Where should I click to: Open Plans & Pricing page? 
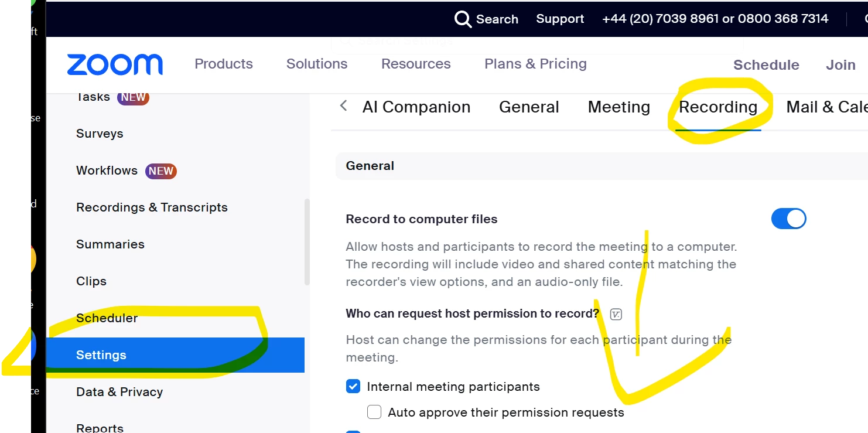click(535, 64)
